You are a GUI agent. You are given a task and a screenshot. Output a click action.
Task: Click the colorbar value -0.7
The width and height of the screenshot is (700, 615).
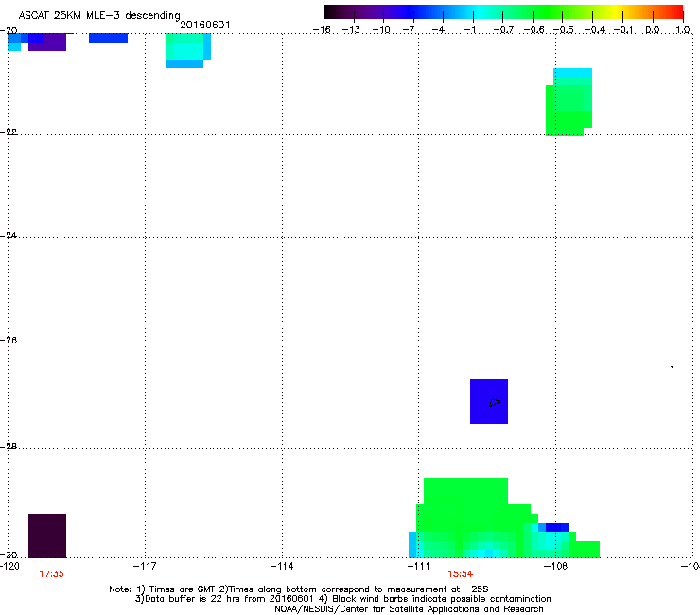click(x=503, y=30)
